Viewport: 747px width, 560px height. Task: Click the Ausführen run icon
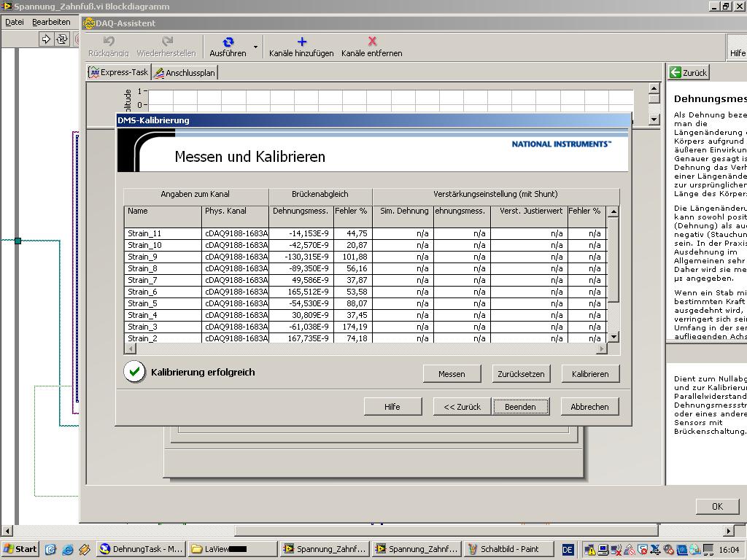point(228,42)
